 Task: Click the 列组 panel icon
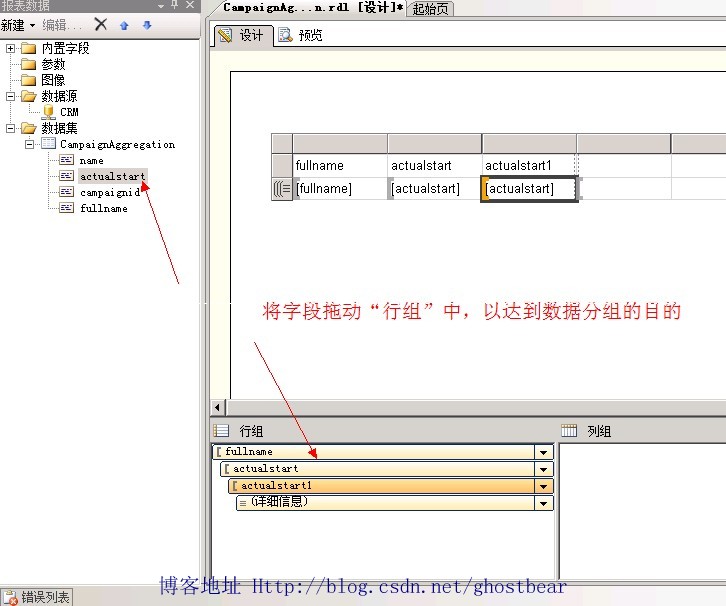point(569,431)
